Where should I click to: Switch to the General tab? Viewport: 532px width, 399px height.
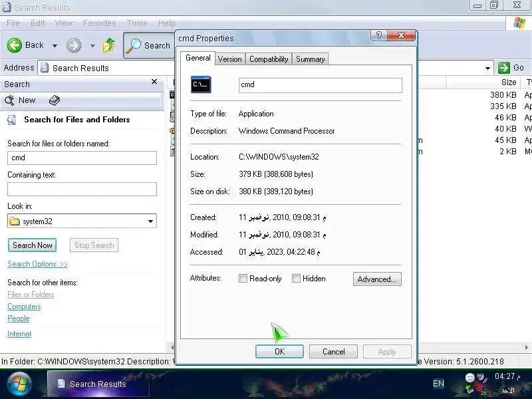(198, 58)
